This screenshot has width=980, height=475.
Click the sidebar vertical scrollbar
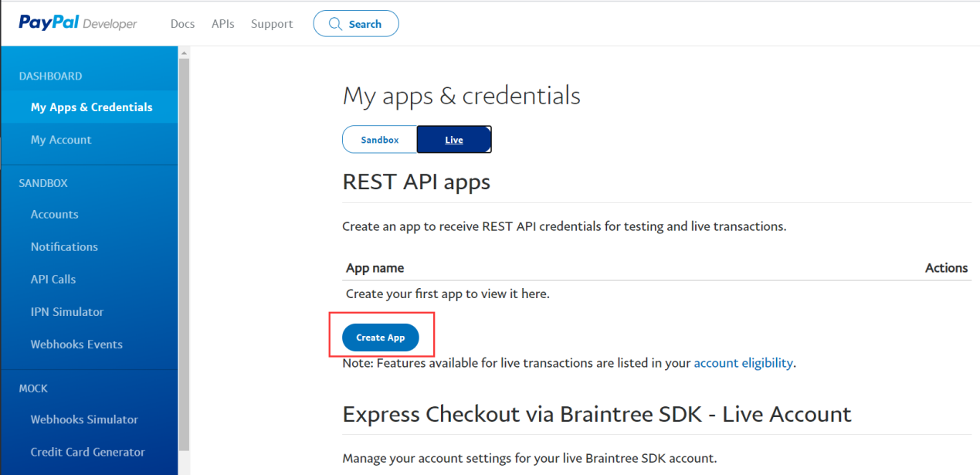184,255
